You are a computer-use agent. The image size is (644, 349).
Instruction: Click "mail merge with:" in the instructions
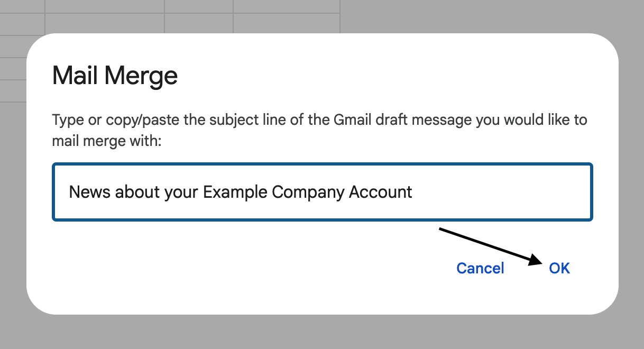click(106, 141)
